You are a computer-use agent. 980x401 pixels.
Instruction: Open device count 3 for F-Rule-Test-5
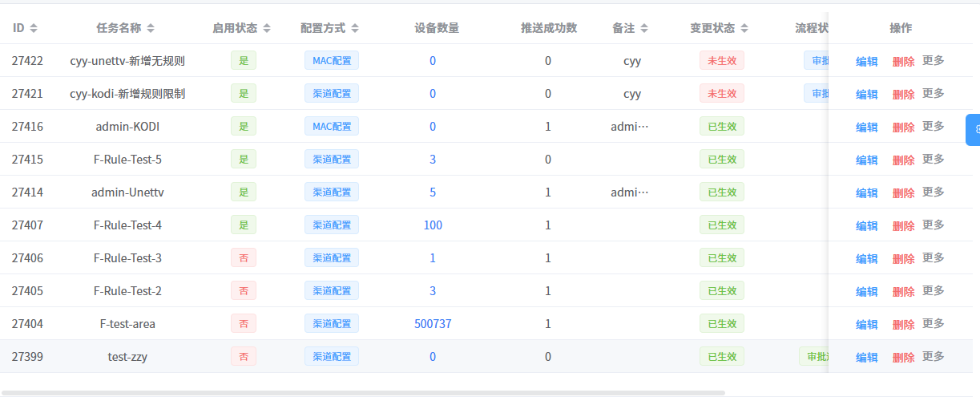click(433, 159)
